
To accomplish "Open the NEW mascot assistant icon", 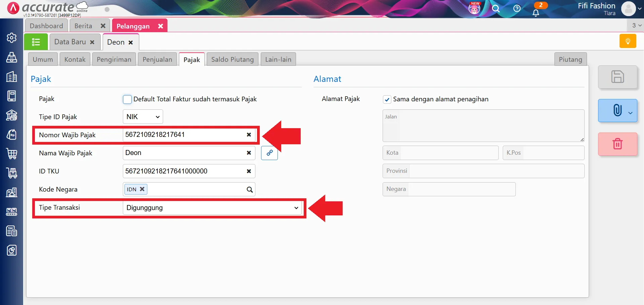I will click(x=474, y=8).
